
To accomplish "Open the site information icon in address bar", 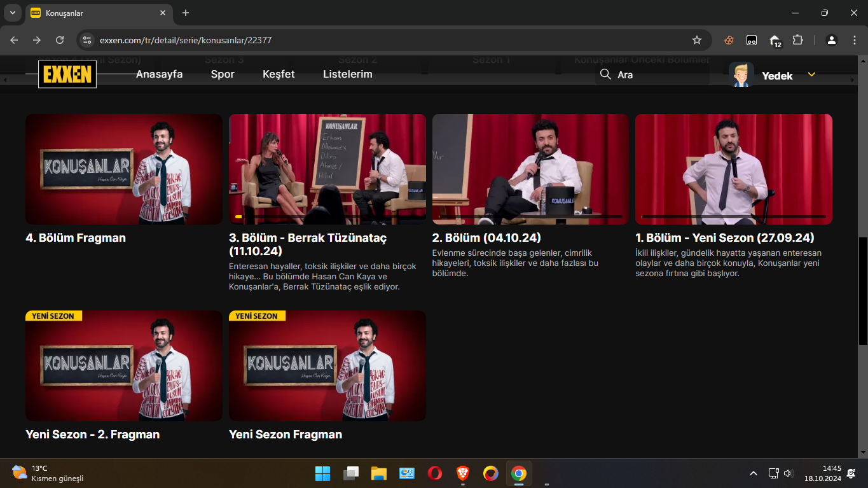I will 87,40.
